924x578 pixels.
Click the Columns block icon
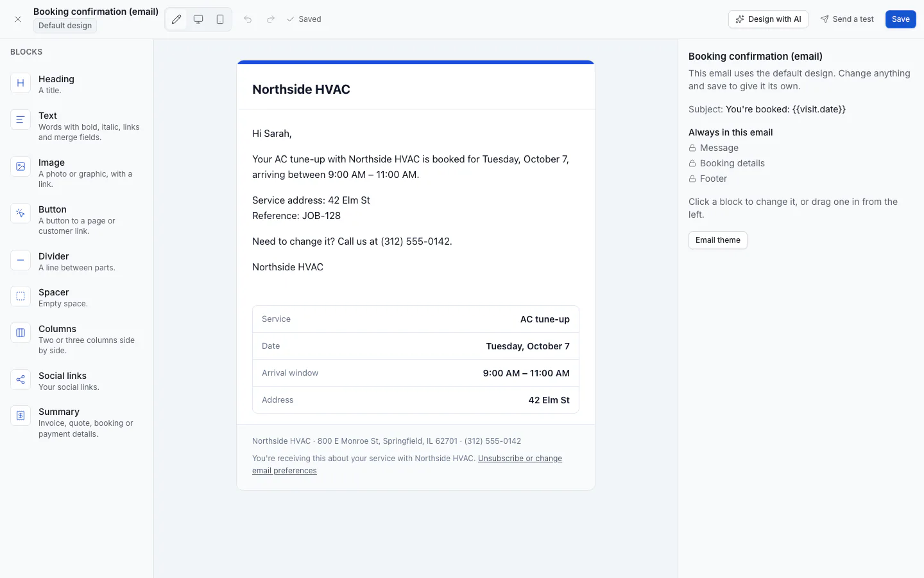[21, 333]
